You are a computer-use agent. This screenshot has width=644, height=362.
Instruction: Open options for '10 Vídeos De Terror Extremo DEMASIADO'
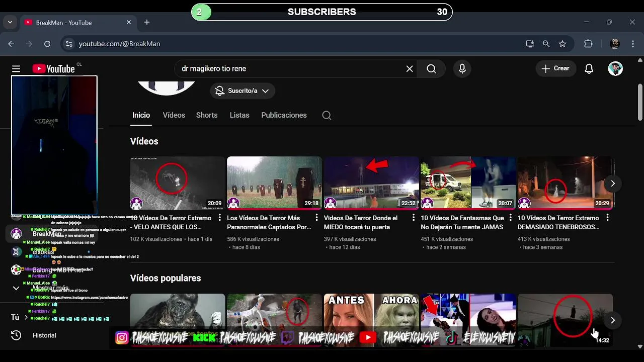[607, 218]
